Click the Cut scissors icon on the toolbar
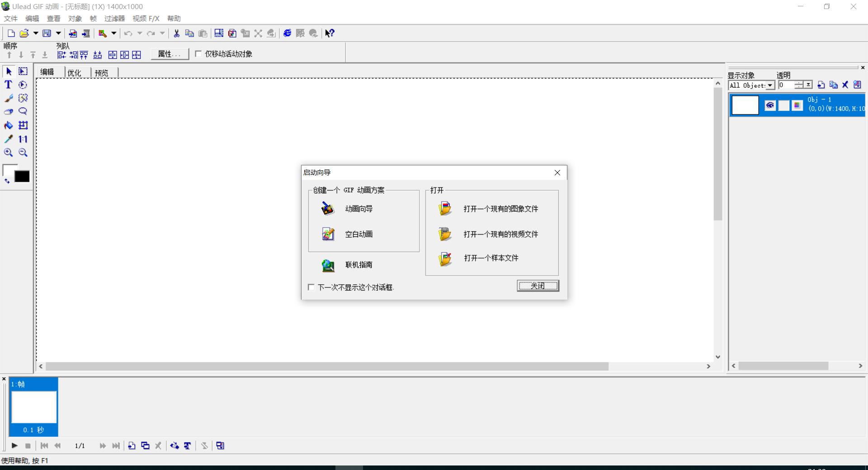Screen dimensions: 868x470 176,33
